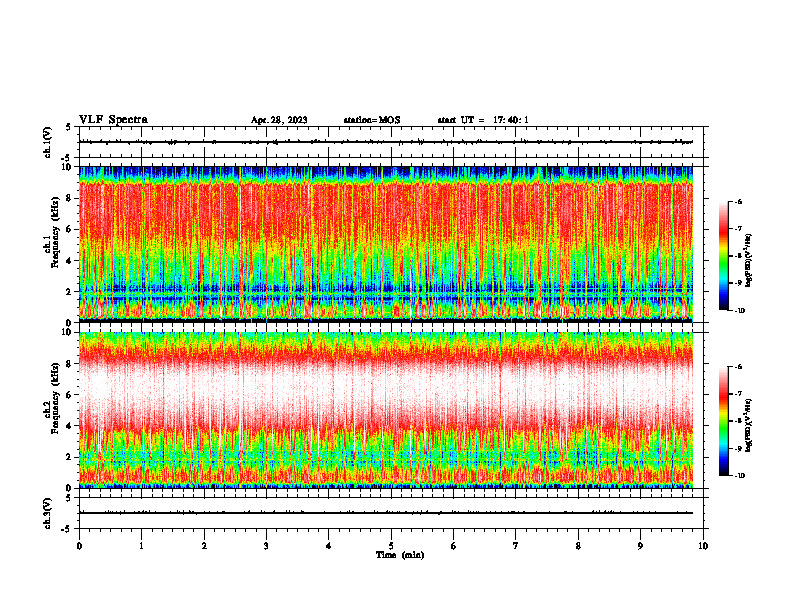Click the "9" tick on the time axis
Image resolution: width=792 pixels, height=612 pixels.
click(640, 546)
